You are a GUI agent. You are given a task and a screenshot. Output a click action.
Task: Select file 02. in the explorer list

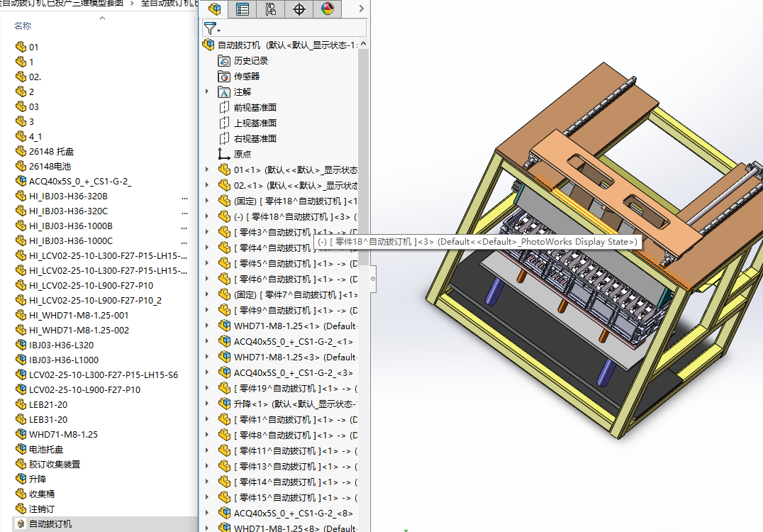(28, 77)
